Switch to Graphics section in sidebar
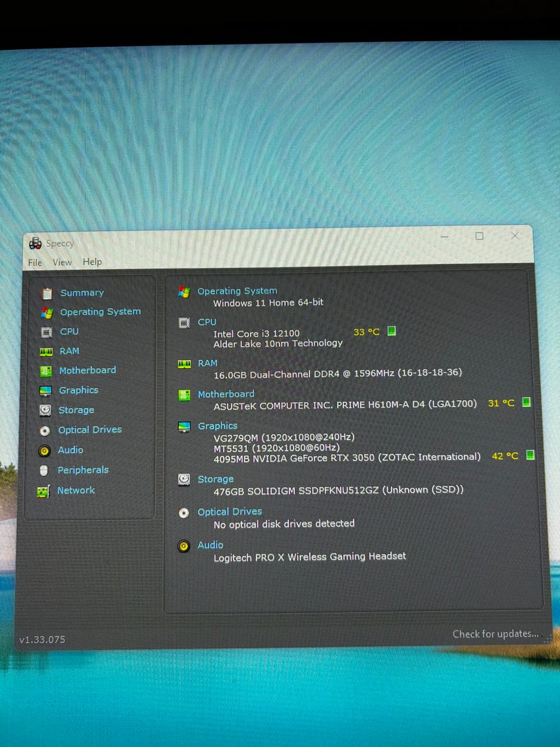560x747 pixels. click(x=78, y=390)
